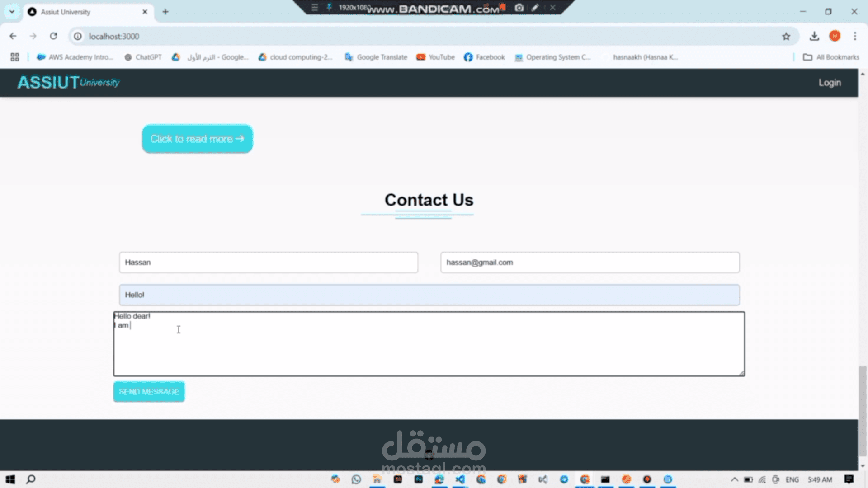Open the Facebook bookmark
The image size is (868, 488).
484,57
